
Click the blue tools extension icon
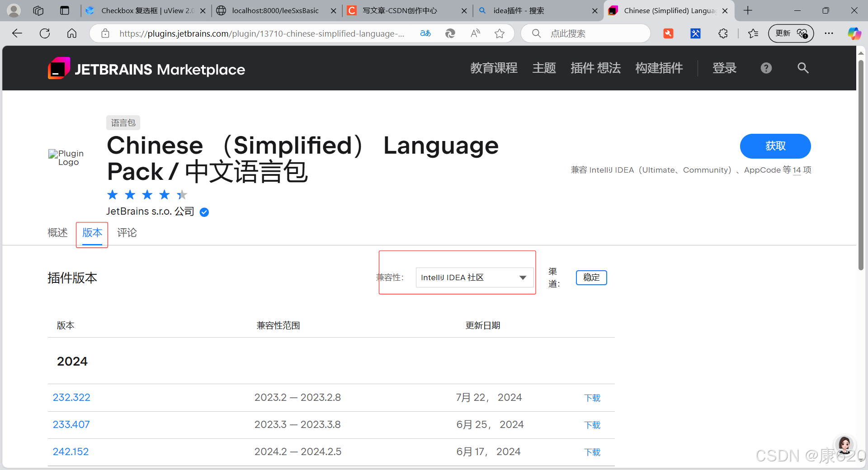tap(695, 33)
